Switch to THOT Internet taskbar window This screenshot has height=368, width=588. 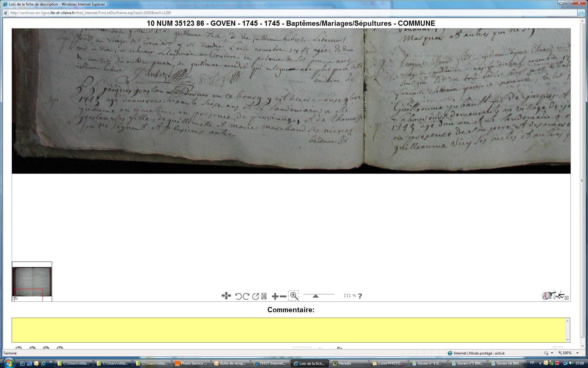[x=270, y=363]
